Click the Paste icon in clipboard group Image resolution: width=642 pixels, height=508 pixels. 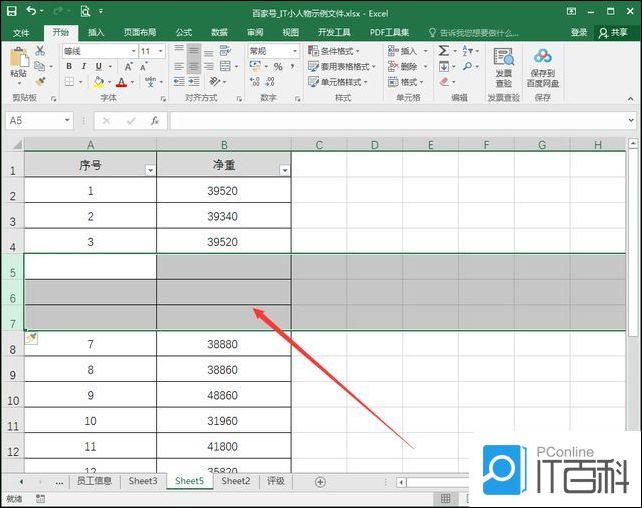point(18,60)
